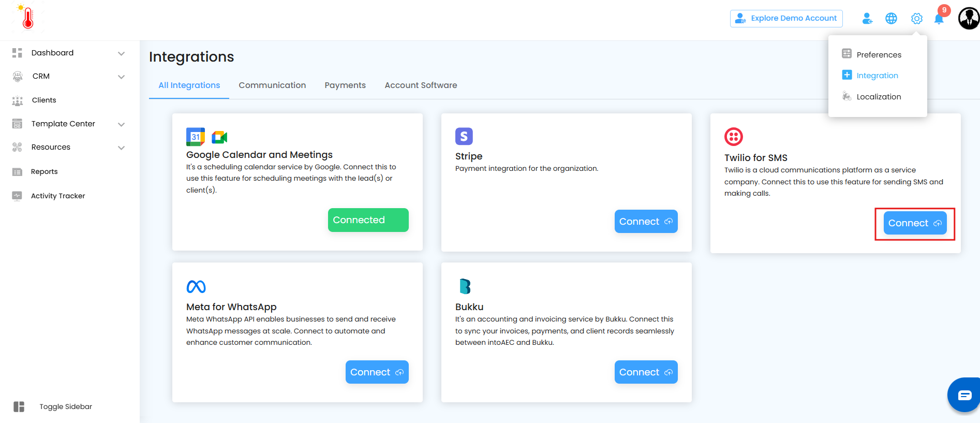Click the user profile avatar
Image resolution: width=980 pixels, height=423 pixels.
(x=968, y=19)
